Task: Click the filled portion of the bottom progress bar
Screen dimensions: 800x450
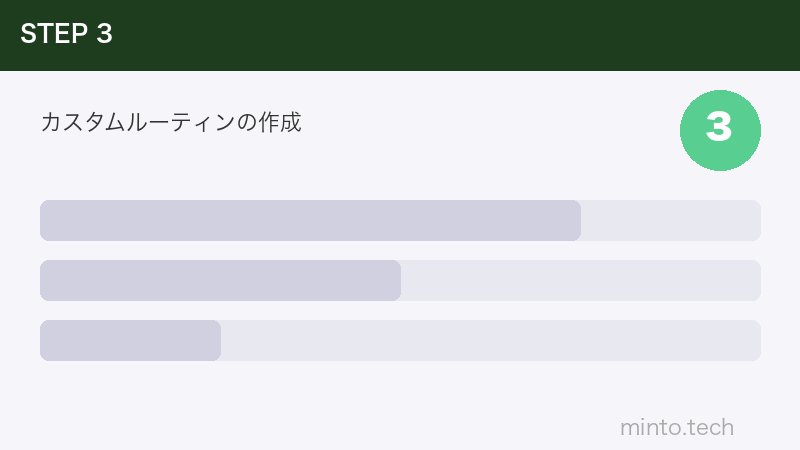Action: tap(130, 341)
